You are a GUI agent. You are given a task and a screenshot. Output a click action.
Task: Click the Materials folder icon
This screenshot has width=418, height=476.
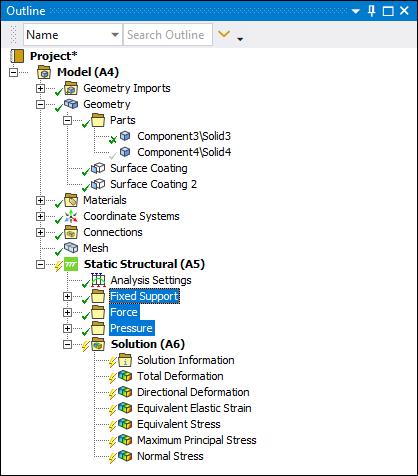point(71,200)
